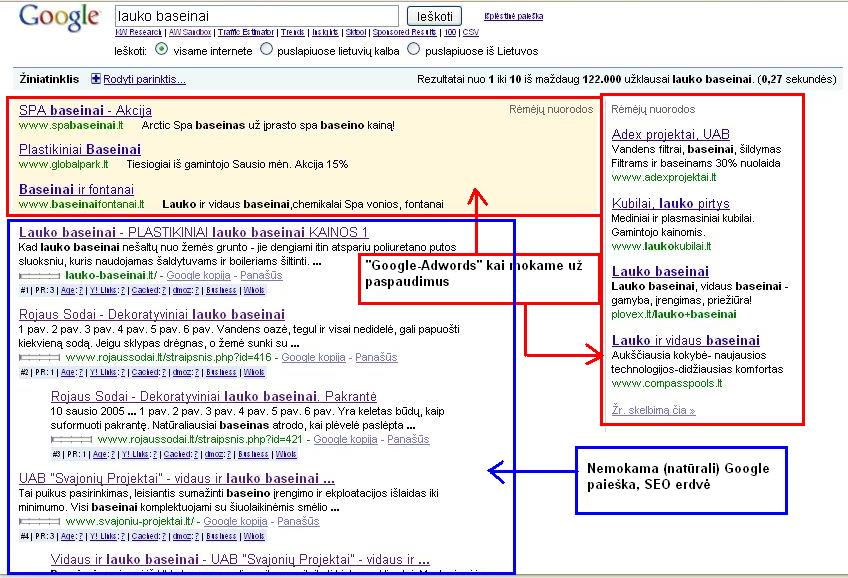Image resolution: width=848 pixels, height=578 pixels.
Task: Open Google kopija for straipsnis.php?id=416 result
Action: point(314,357)
